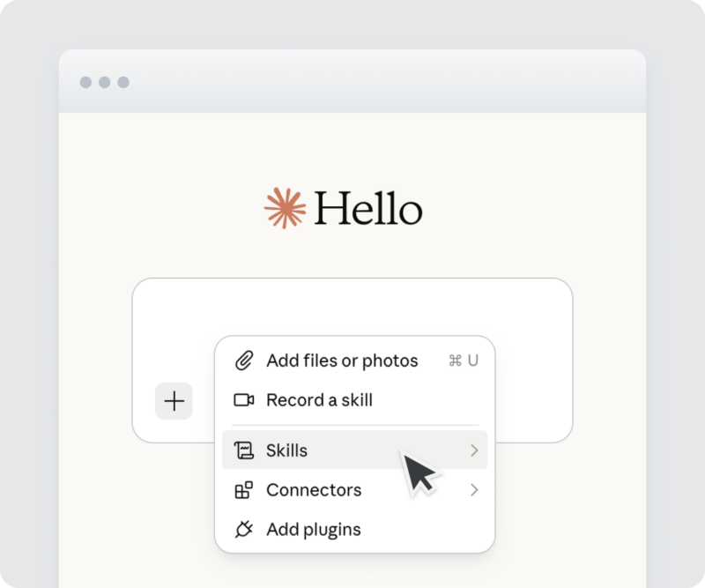
Task: Click inside the empty message input box
Action: point(352,310)
